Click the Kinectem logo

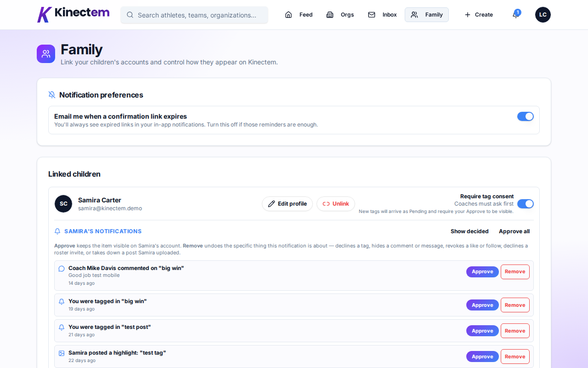[x=73, y=14]
